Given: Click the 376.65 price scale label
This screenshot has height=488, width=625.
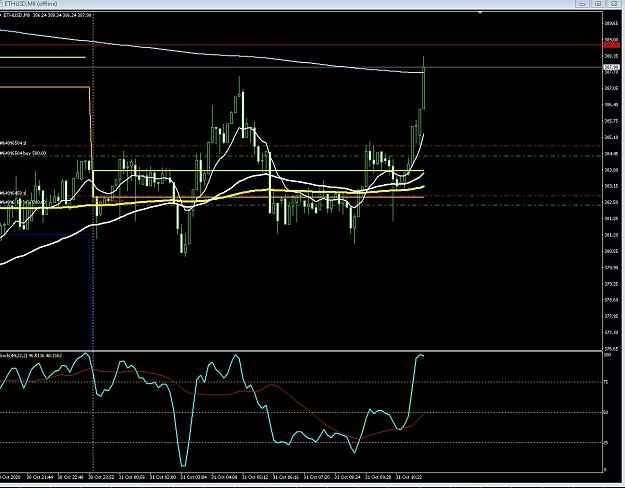Looking at the screenshot, I should coord(611,348).
